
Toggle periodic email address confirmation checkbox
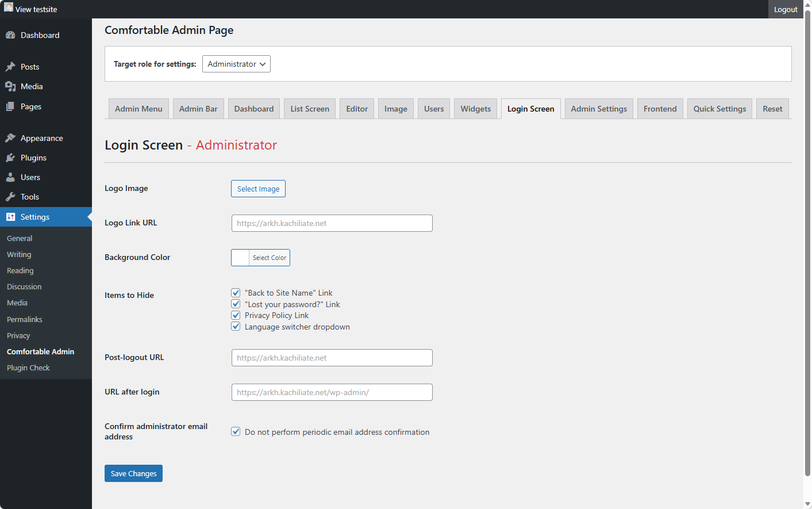[236, 431]
